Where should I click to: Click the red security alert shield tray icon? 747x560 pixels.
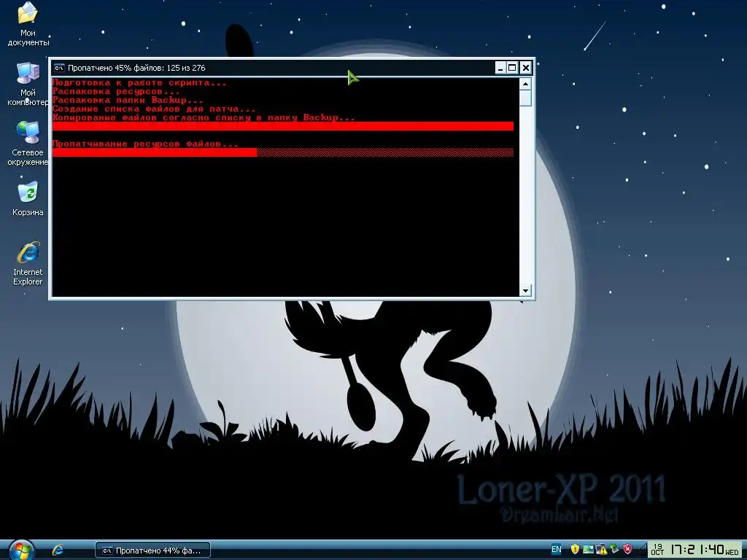pyautogui.click(x=628, y=550)
